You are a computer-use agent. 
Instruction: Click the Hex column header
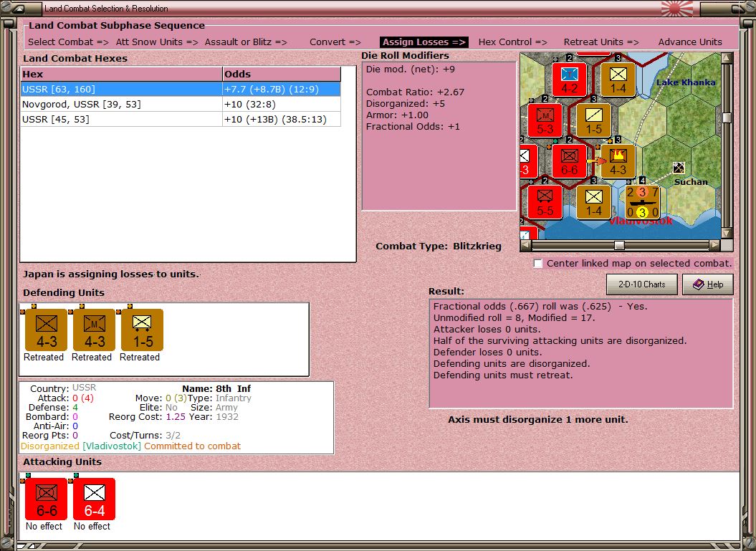tap(122, 74)
